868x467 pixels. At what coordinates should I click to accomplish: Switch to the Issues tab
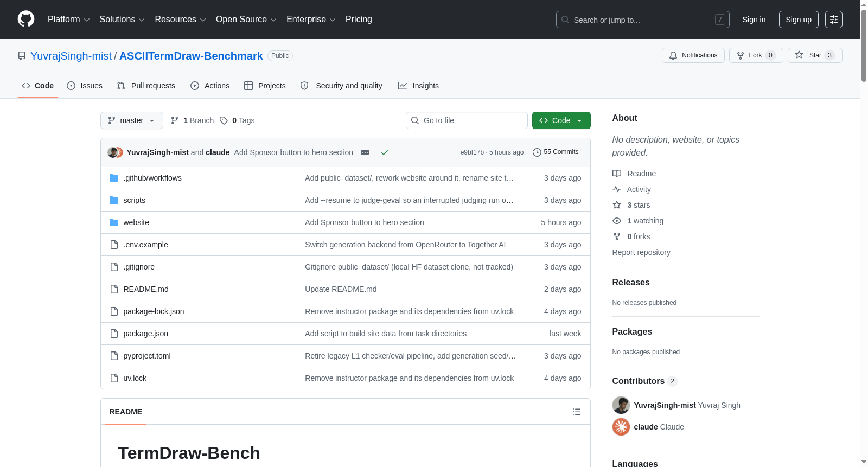point(85,86)
